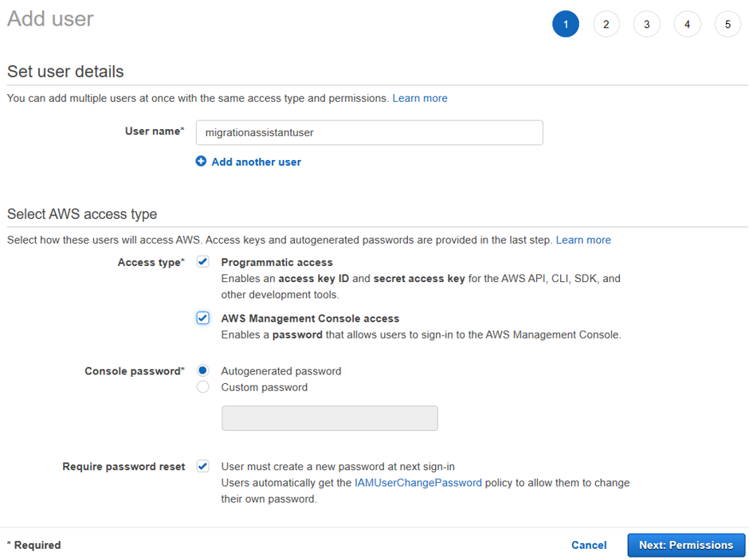
Task: Click the step 4 progress circle
Action: click(688, 24)
